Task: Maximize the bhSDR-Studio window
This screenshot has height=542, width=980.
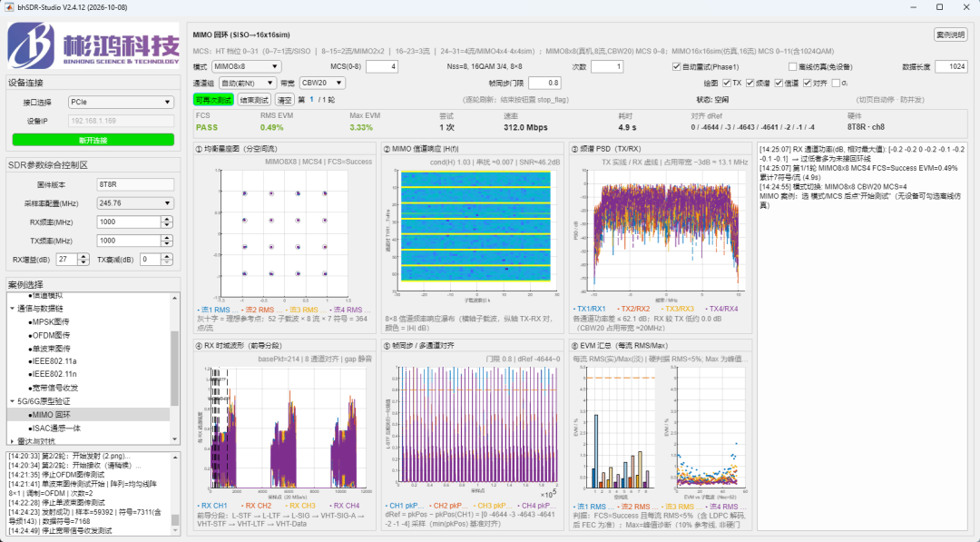Action: pyautogui.click(x=939, y=7)
